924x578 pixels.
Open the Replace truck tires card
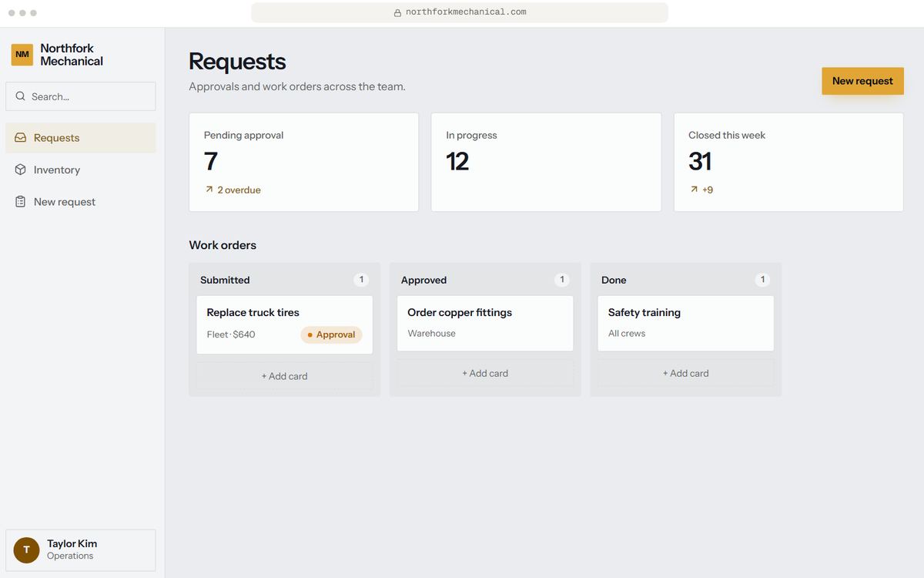click(x=284, y=324)
